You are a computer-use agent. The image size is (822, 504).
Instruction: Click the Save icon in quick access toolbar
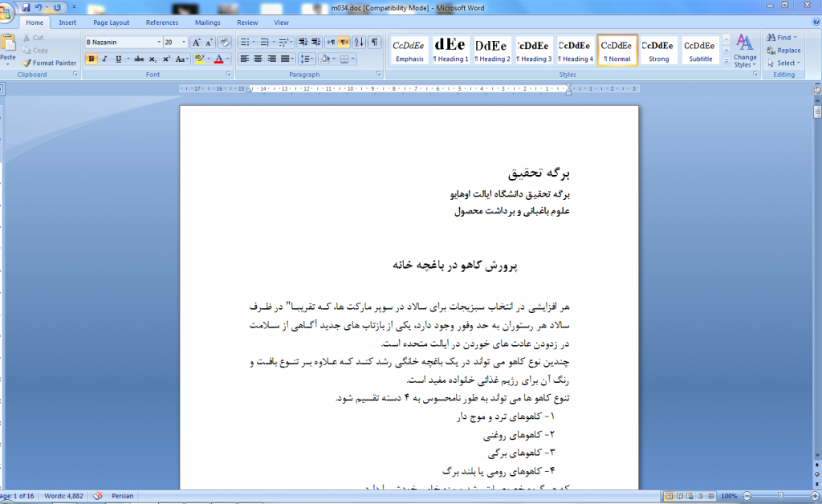coord(26,7)
